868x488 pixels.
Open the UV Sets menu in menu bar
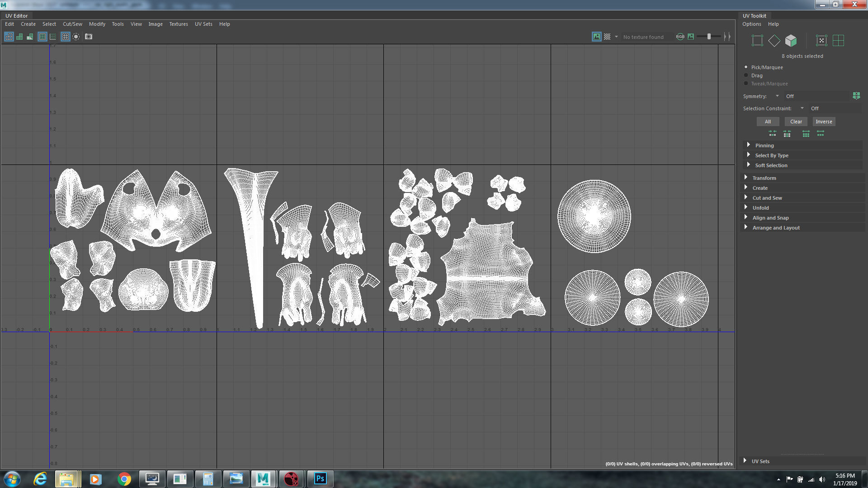pyautogui.click(x=203, y=24)
